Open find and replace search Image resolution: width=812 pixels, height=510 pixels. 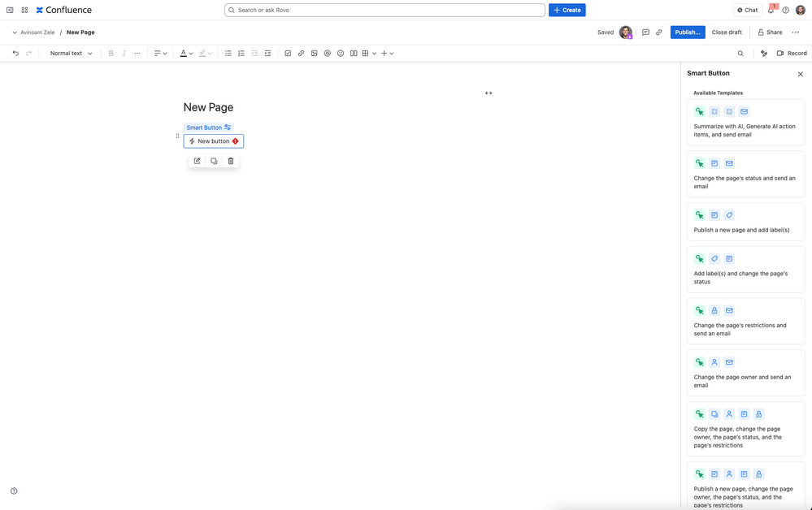pos(740,54)
